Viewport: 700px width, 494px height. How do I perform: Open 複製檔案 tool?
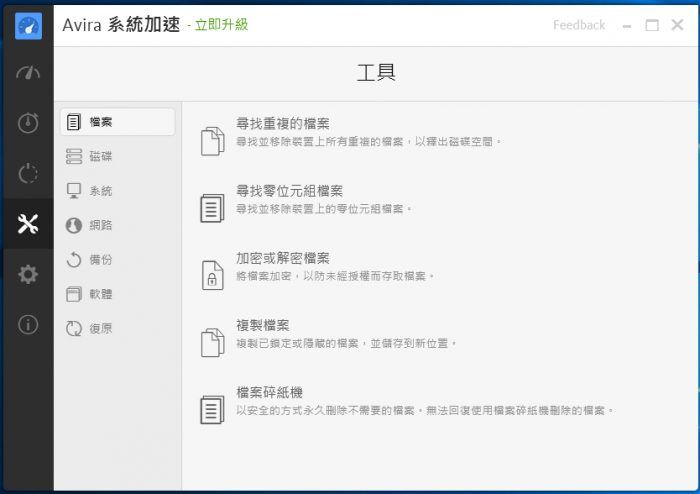coord(262,325)
